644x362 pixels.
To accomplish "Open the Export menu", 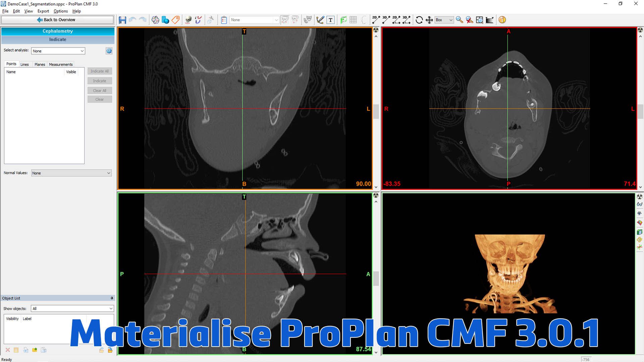I will (x=43, y=11).
